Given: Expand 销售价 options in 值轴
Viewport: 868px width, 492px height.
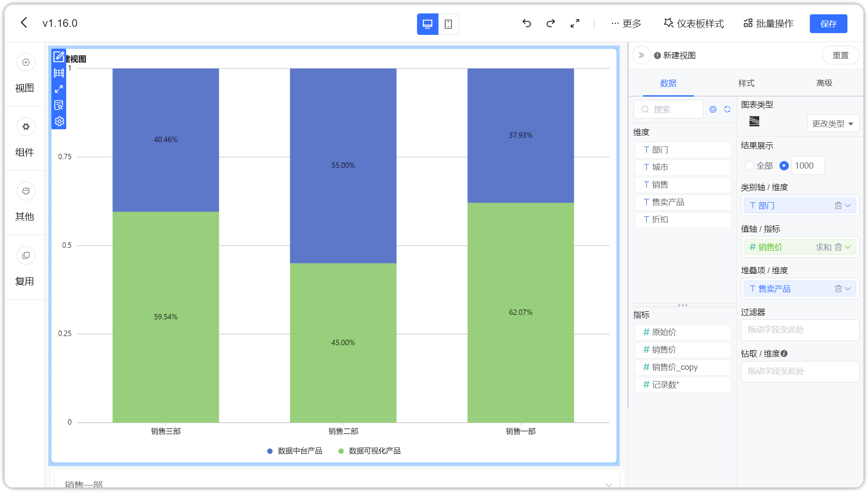Looking at the screenshot, I should 848,247.
